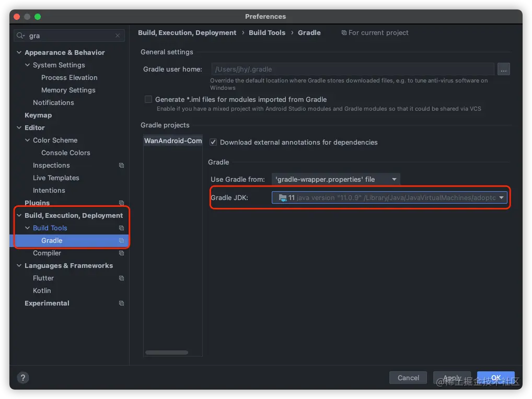Click the For current project icon
Screen dimensions: 532x399
click(x=344, y=32)
